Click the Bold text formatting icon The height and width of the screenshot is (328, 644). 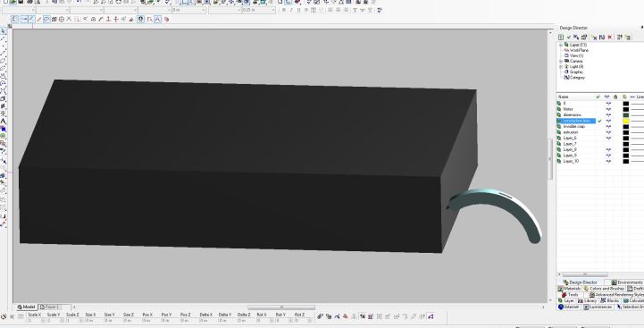click(x=284, y=10)
